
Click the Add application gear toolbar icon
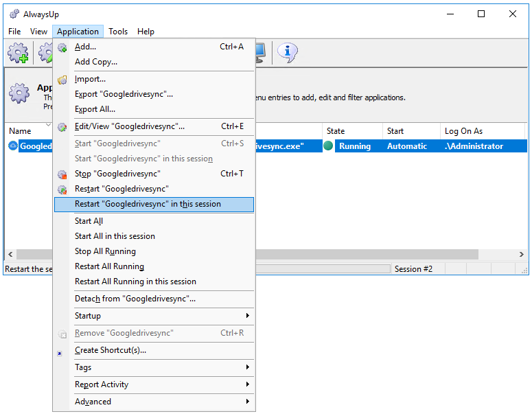click(x=19, y=53)
